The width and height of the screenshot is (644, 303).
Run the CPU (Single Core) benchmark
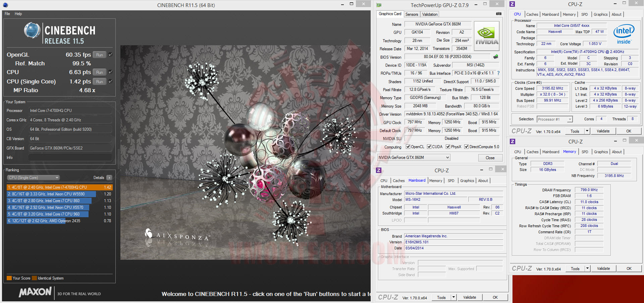pyautogui.click(x=100, y=81)
